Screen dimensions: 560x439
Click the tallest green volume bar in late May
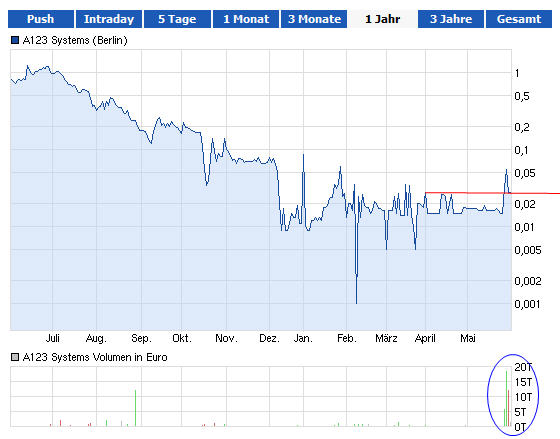pos(506,399)
